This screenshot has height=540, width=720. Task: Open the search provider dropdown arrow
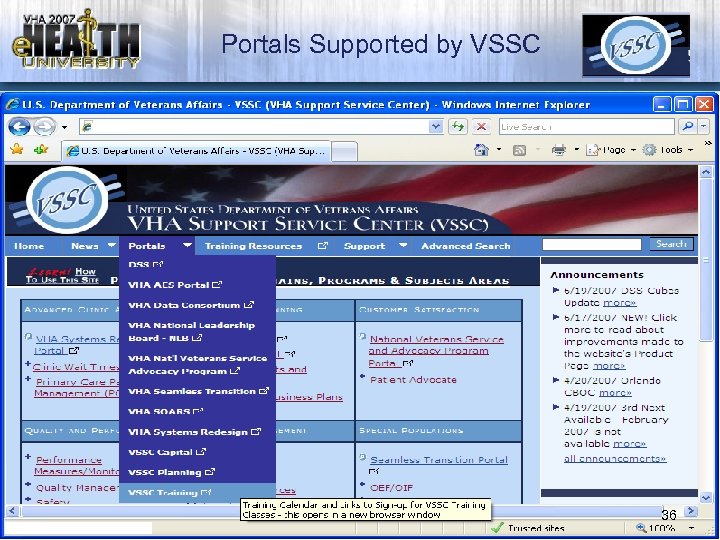coord(704,126)
